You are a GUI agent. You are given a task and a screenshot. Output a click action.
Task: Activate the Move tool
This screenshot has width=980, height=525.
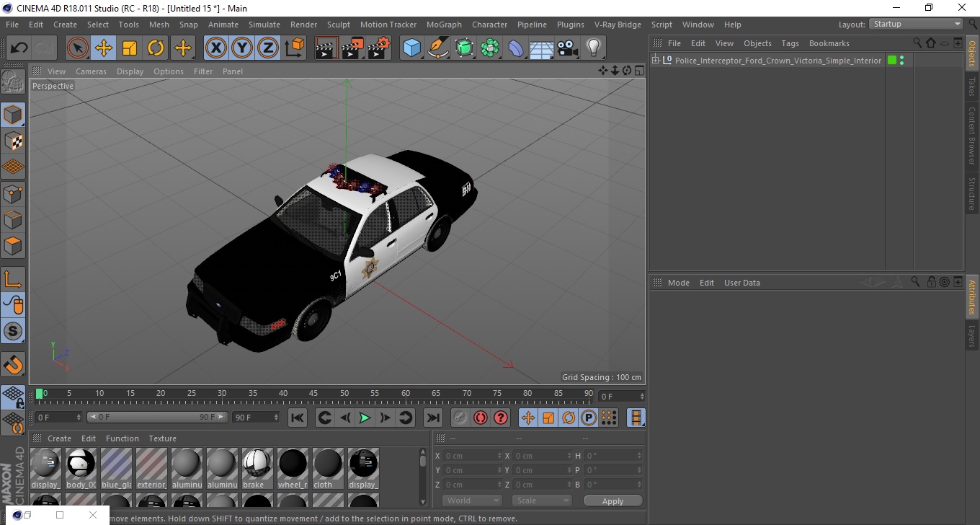104,48
